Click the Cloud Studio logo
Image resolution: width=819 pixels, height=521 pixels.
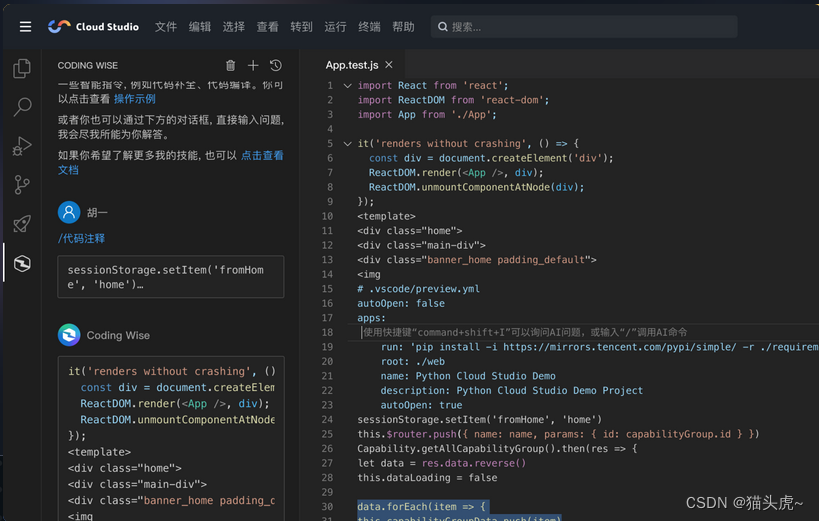click(93, 27)
